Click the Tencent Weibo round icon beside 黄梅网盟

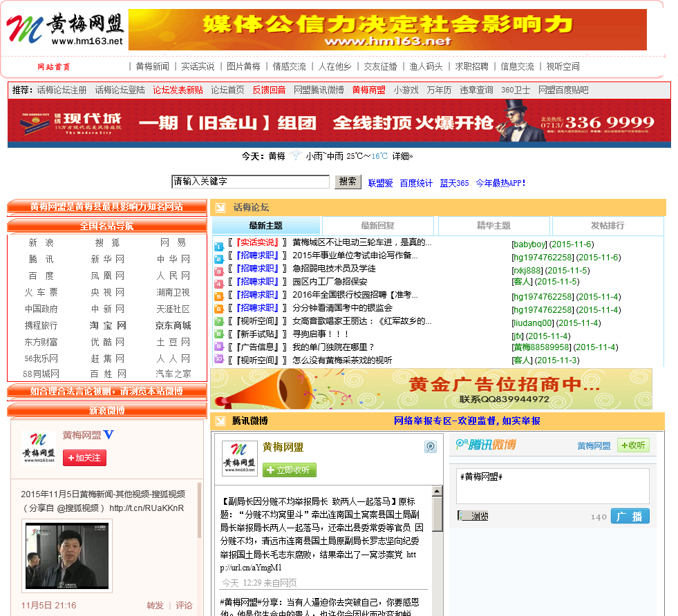(431, 447)
